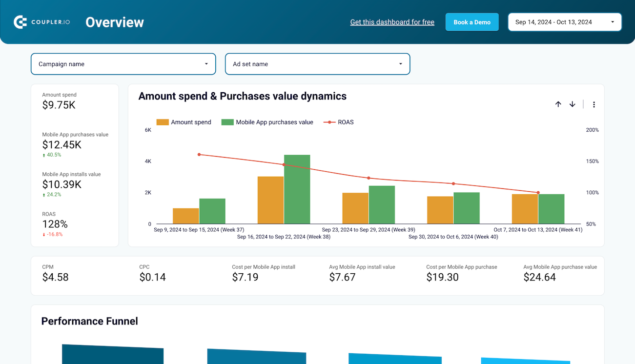Open the Campaign name filter dropdown
Image resolution: width=635 pixels, height=364 pixels.
point(123,64)
